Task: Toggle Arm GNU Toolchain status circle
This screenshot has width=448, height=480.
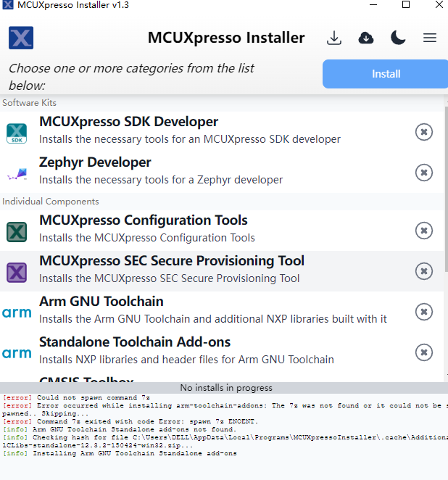Action: coord(424,312)
